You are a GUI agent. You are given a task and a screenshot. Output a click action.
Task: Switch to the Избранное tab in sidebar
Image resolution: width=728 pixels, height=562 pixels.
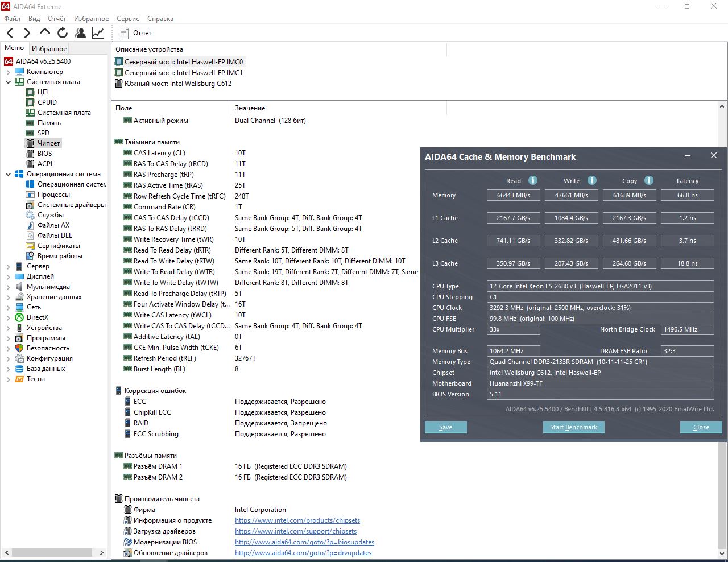click(49, 49)
